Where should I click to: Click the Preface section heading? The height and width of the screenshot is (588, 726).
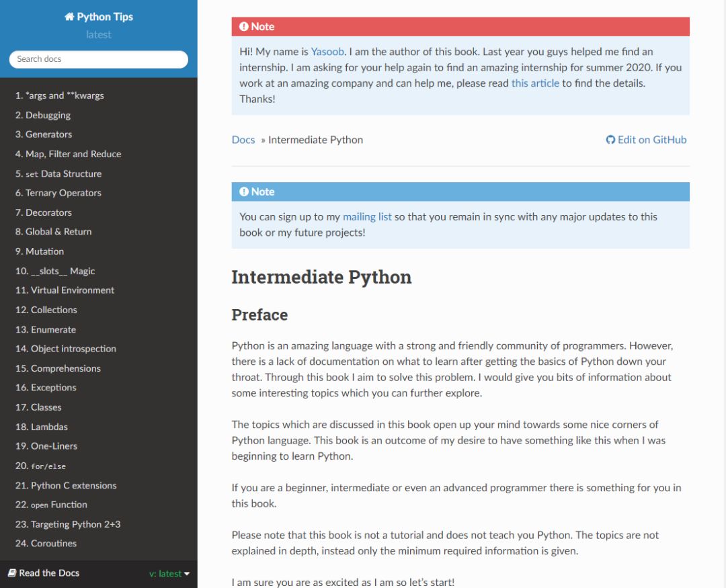(x=259, y=315)
